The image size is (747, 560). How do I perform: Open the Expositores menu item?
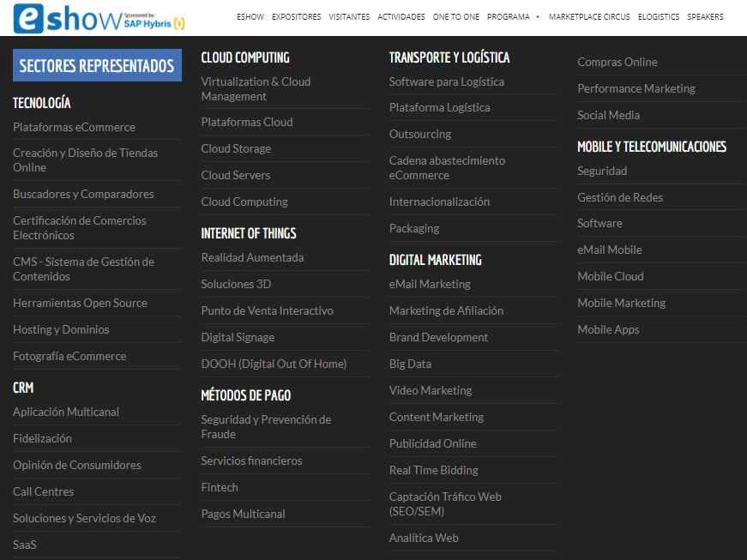tap(296, 17)
